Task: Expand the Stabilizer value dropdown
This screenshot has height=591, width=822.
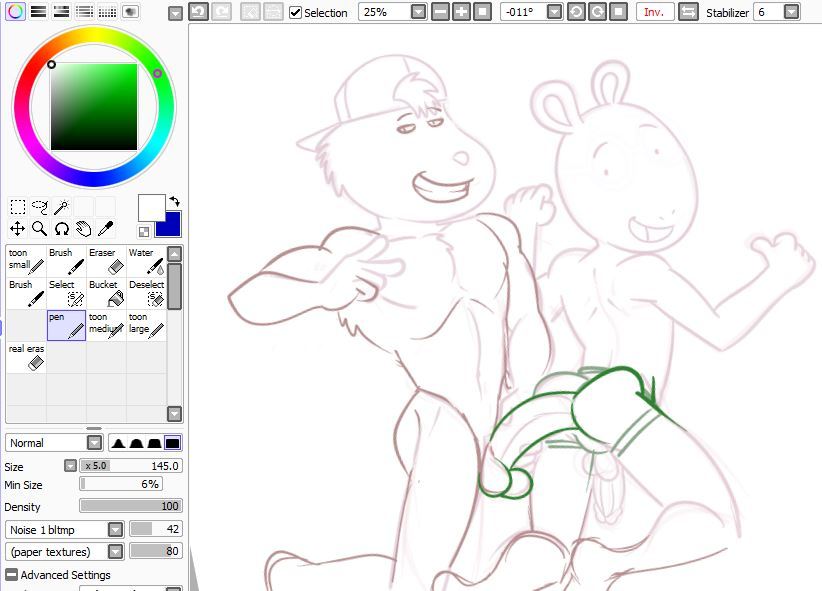Action: 791,12
